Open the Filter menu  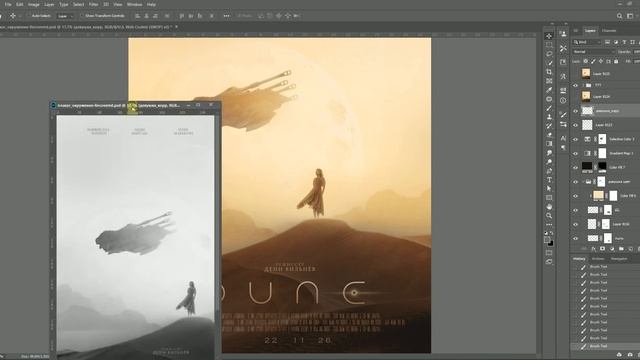coord(93,4)
